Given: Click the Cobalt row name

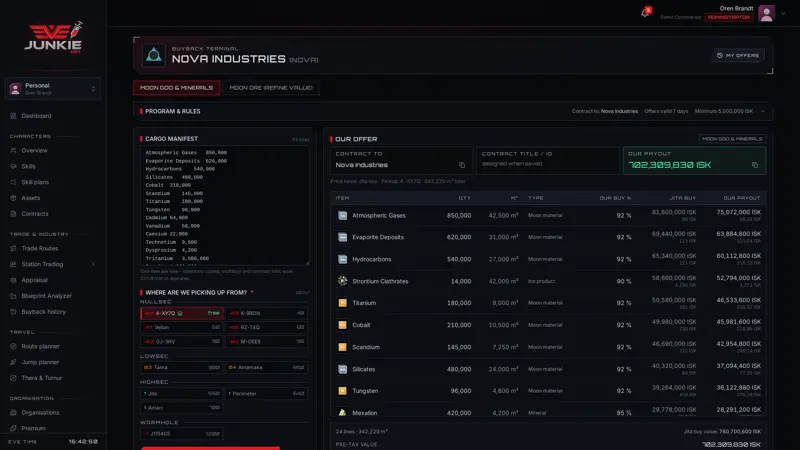Looking at the screenshot, I should (361, 325).
